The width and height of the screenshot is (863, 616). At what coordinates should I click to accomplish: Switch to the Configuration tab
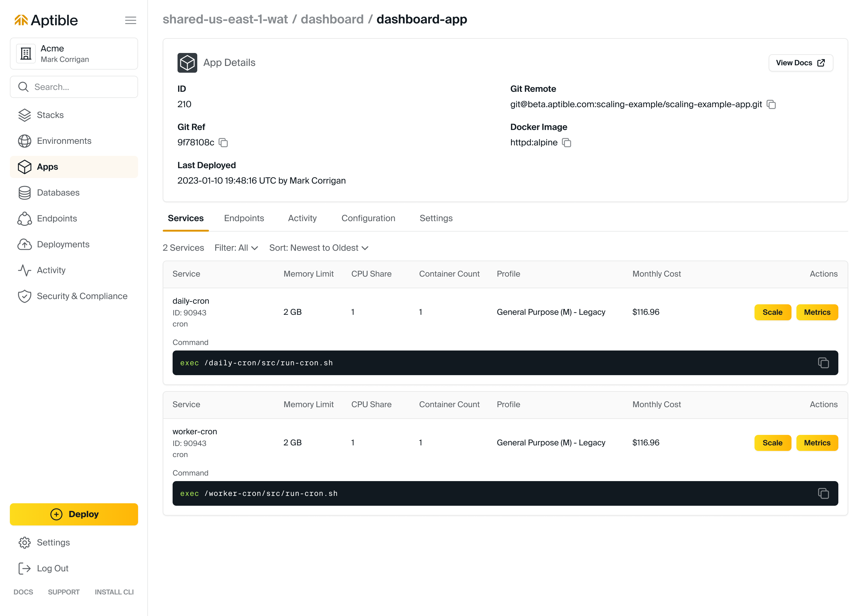coord(368,218)
